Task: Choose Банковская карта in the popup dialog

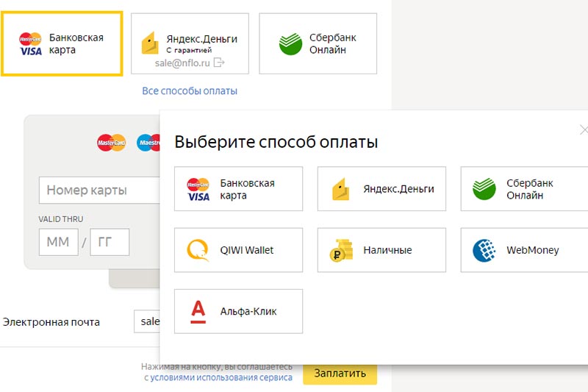Action: point(238,189)
